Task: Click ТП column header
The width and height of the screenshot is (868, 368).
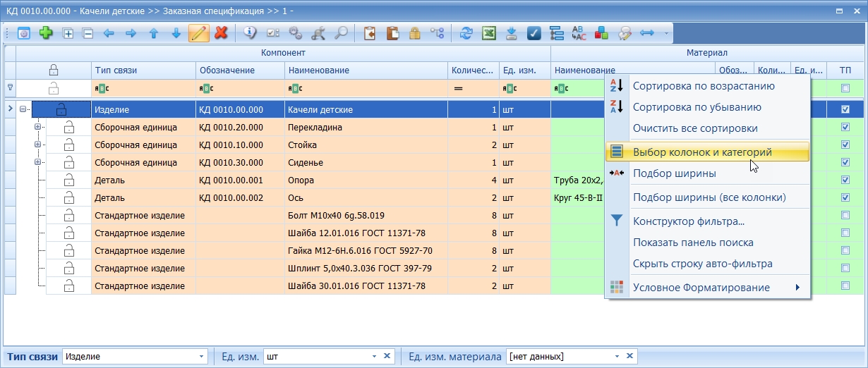Action: click(x=845, y=70)
